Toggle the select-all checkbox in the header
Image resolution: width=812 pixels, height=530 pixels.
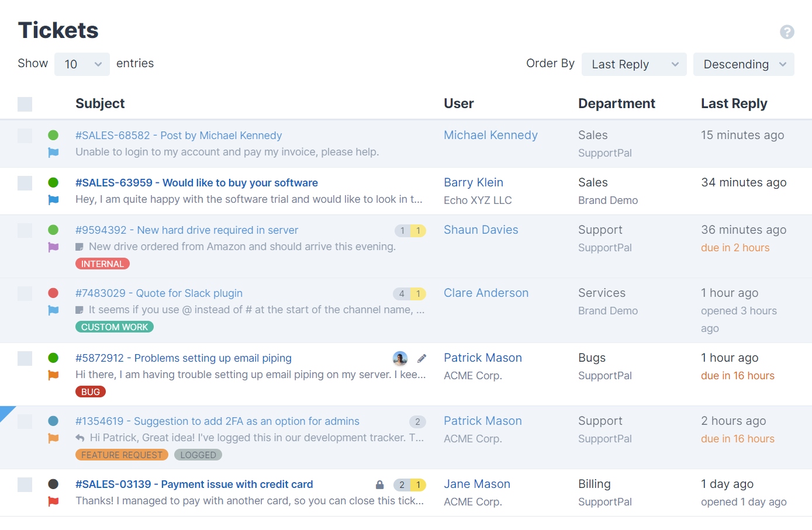[x=25, y=104]
